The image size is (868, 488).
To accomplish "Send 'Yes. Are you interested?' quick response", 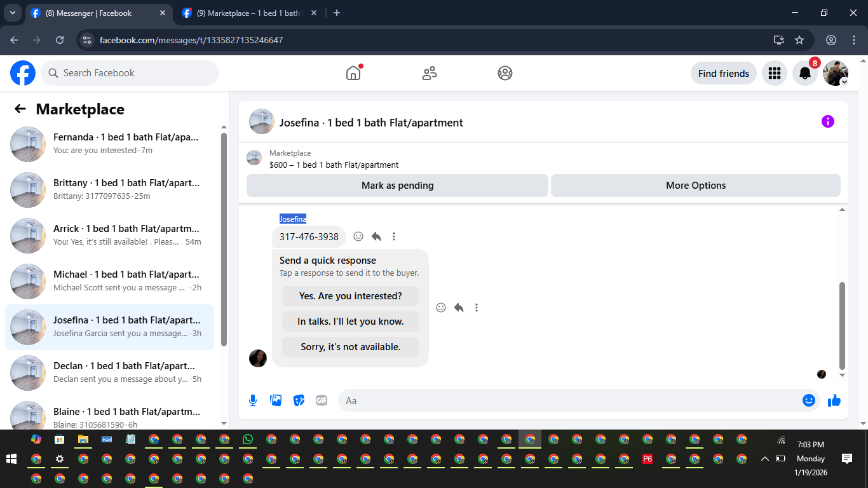I will (x=351, y=296).
